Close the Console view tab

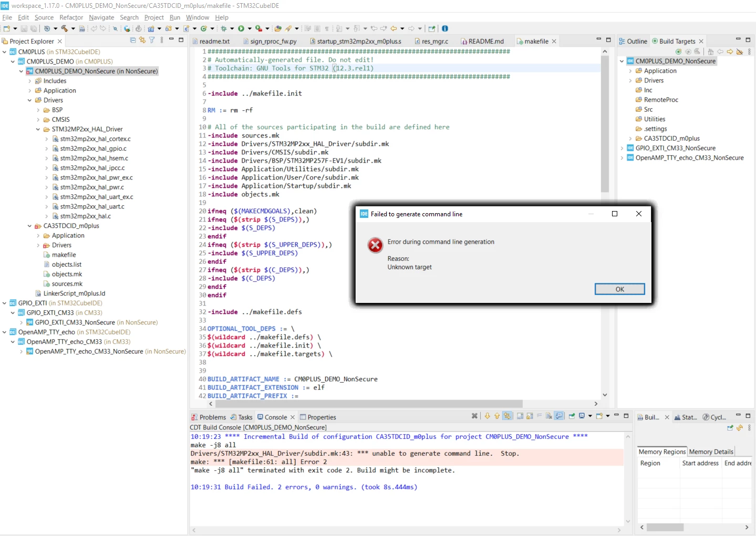tap(293, 417)
